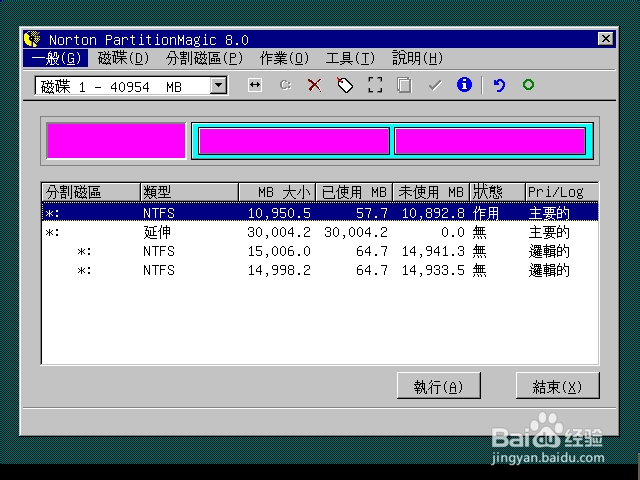Click the MB 大小 column header

pyautogui.click(x=277, y=192)
